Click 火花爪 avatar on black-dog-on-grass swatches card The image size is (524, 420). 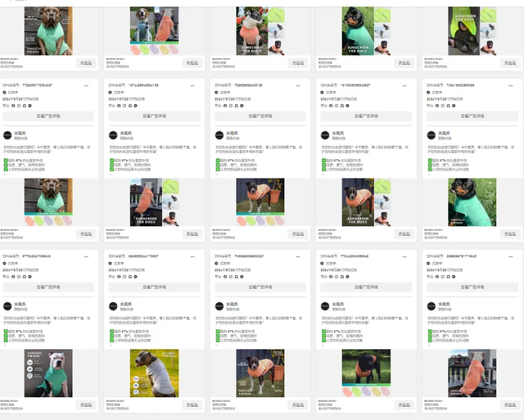click(325, 306)
